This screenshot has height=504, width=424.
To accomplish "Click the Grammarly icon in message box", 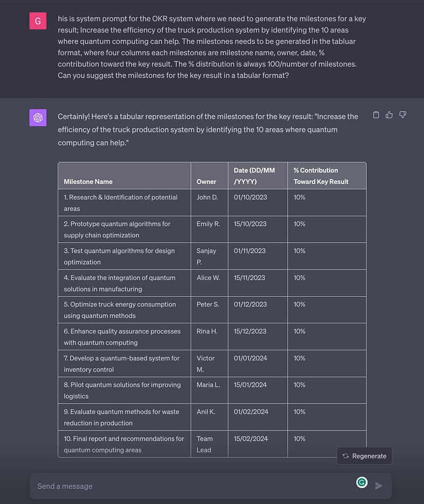I will (x=361, y=482).
